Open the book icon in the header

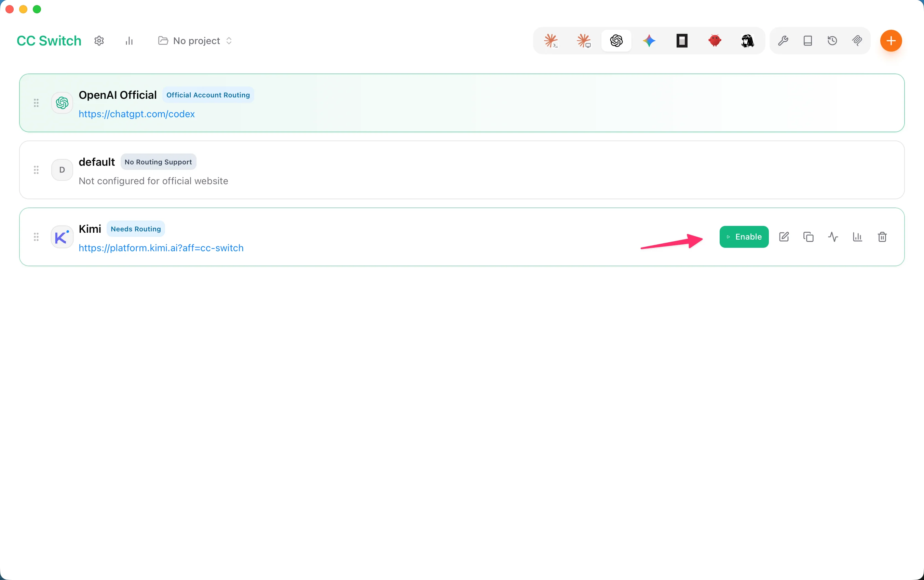tap(808, 41)
